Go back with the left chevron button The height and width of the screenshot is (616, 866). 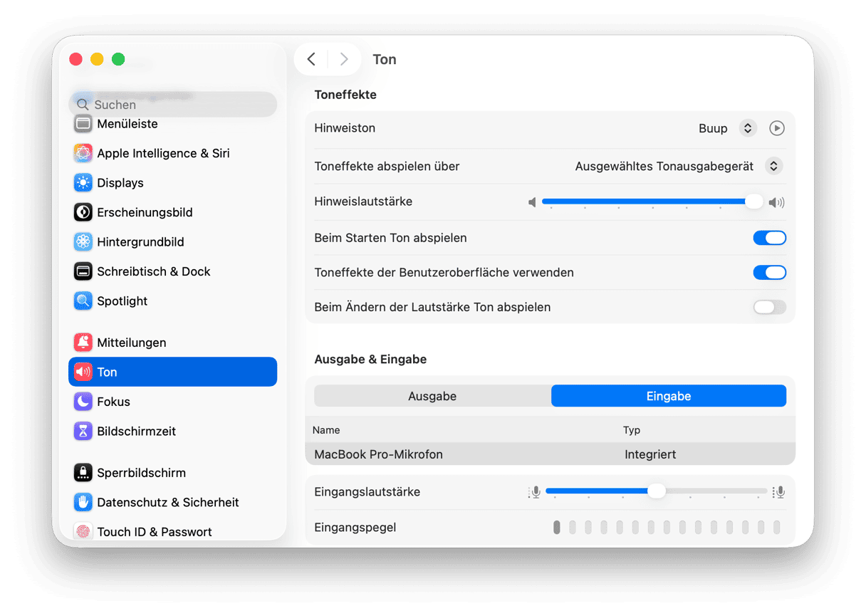(x=311, y=59)
